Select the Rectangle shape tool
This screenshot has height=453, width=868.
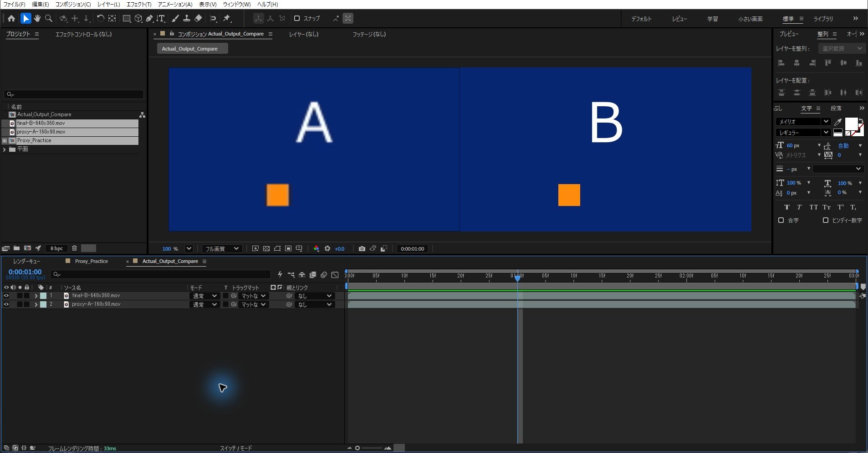coord(127,18)
